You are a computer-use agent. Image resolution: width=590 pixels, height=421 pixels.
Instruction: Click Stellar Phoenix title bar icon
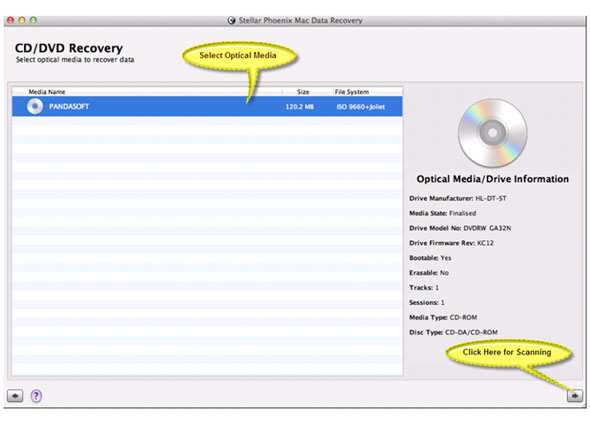[x=231, y=20]
